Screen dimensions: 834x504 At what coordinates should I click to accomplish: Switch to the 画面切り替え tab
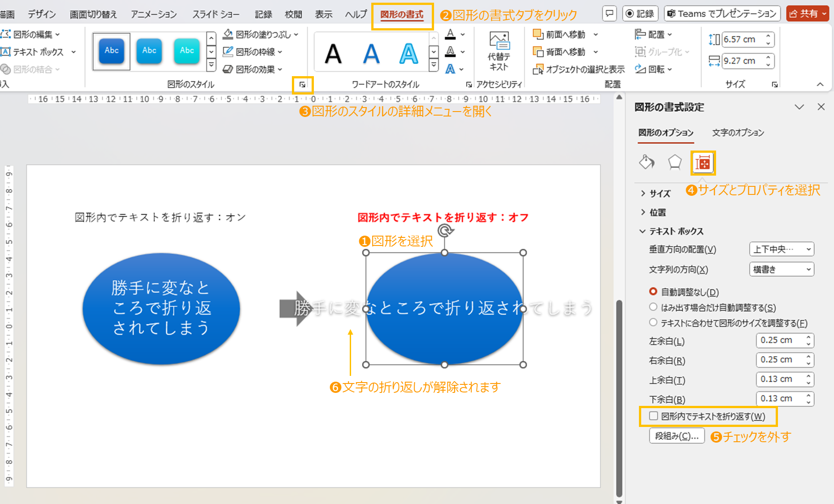(93, 14)
